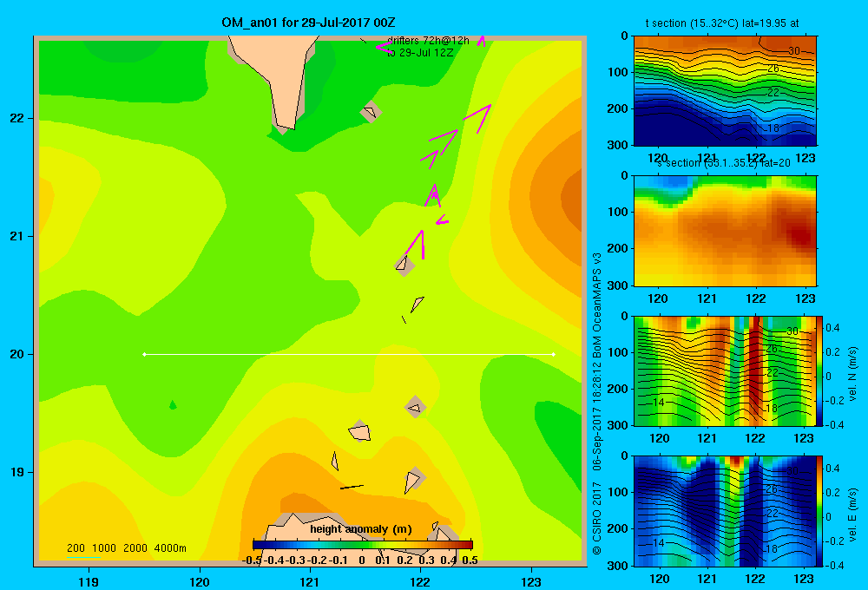Click the height anomaly colour bar
The height and width of the screenshot is (590, 868).
[x=363, y=545]
